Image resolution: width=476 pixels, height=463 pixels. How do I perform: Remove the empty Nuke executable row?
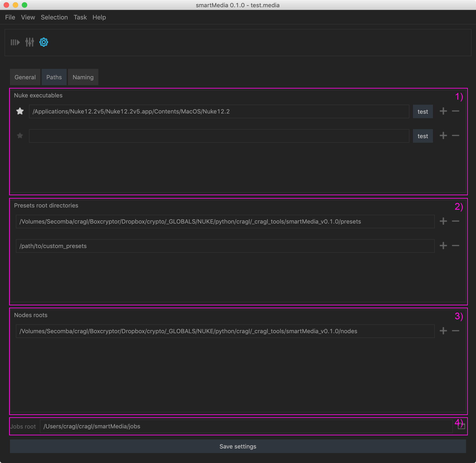click(455, 136)
